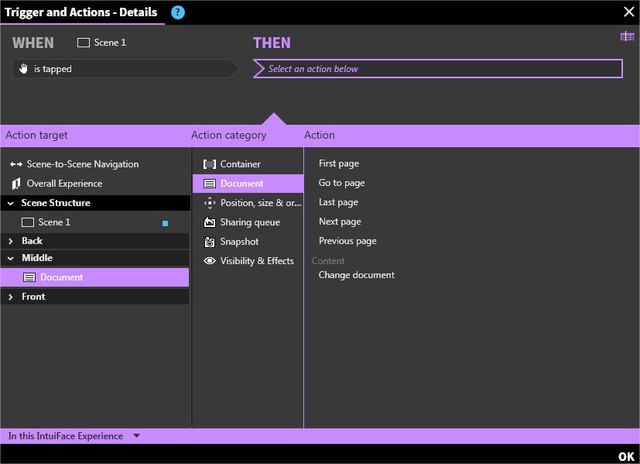Click the Scene-to-Scene Navigation arrows icon
This screenshot has height=464, width=640.
coord(15,164)
